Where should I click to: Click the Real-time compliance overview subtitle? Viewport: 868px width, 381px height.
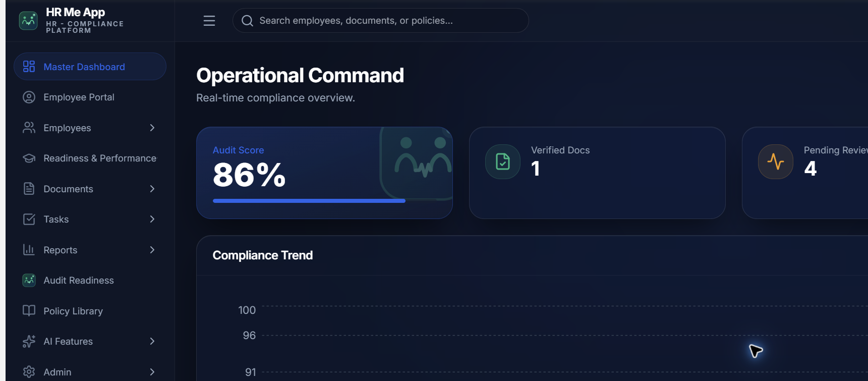point(275,98)
